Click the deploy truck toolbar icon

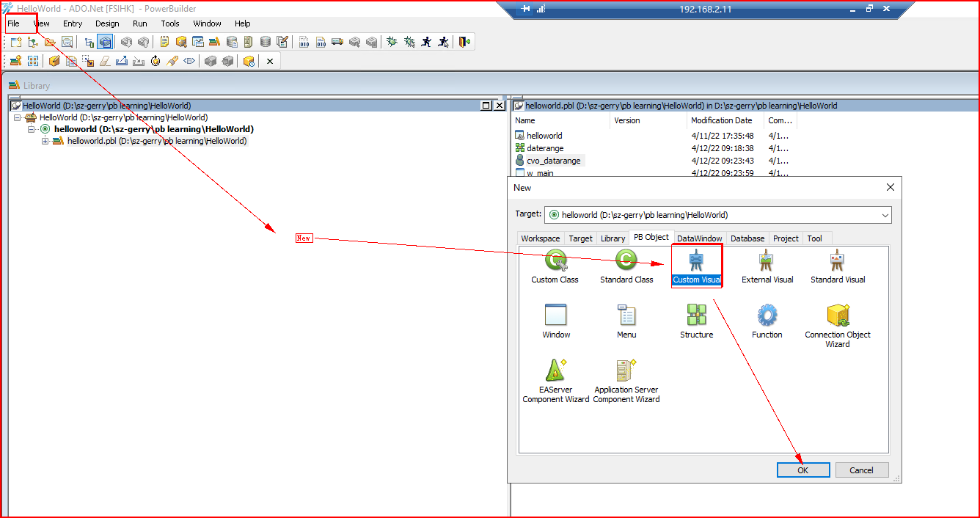337,42
